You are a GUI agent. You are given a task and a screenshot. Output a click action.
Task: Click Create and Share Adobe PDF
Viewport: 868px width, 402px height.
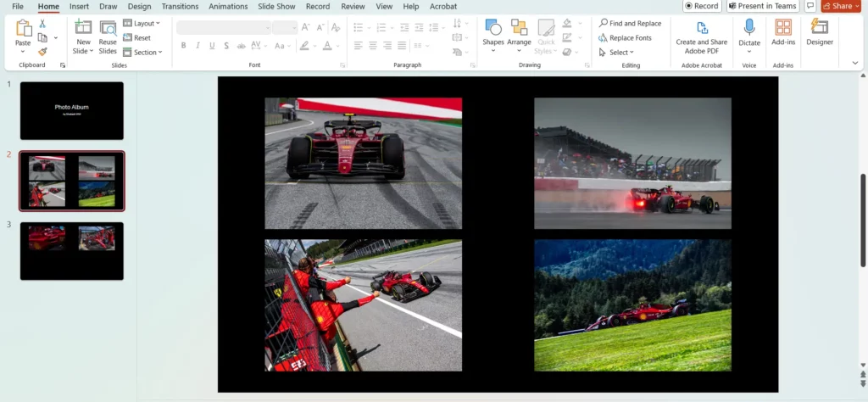click(701, 36)
